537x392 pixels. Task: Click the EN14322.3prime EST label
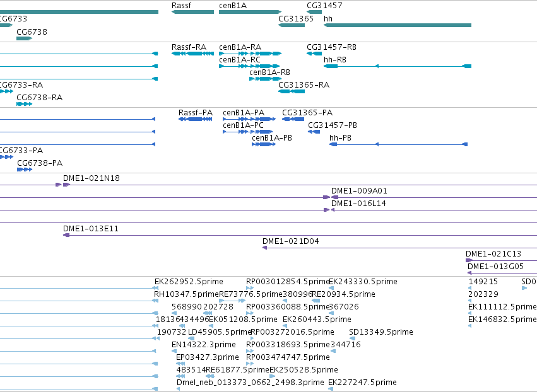(x=204, y=345)
